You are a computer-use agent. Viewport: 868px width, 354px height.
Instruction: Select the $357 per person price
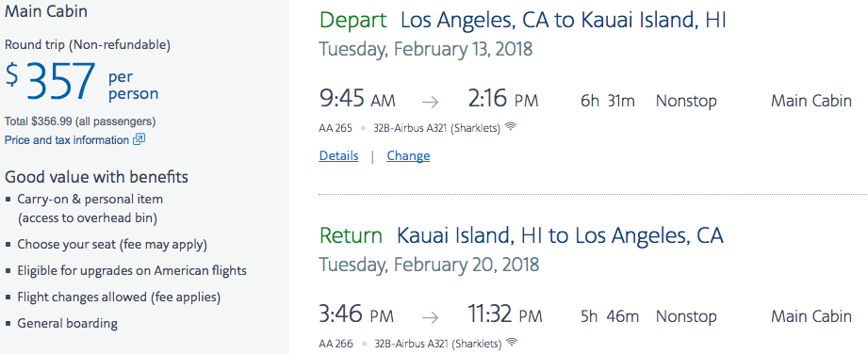click(81, 81)
